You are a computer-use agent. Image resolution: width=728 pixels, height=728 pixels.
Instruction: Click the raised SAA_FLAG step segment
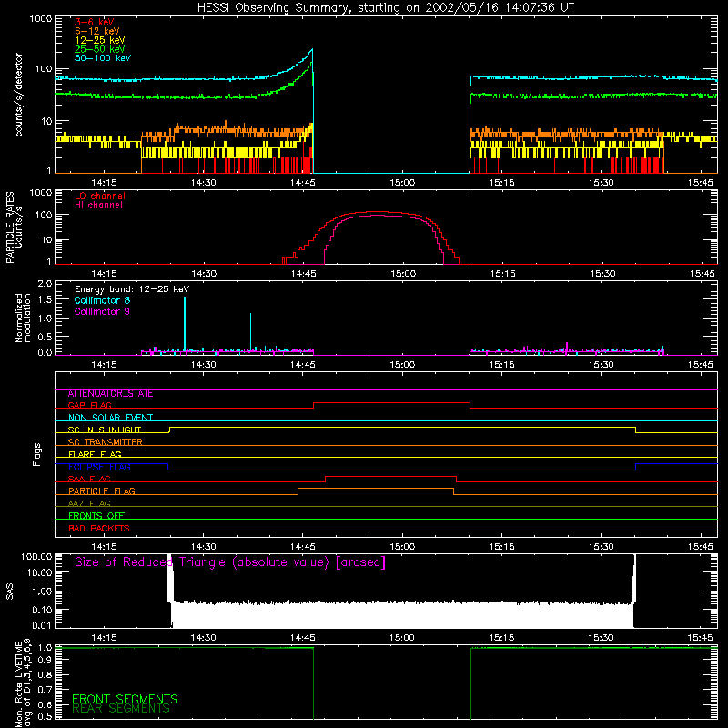coord(391,476)
